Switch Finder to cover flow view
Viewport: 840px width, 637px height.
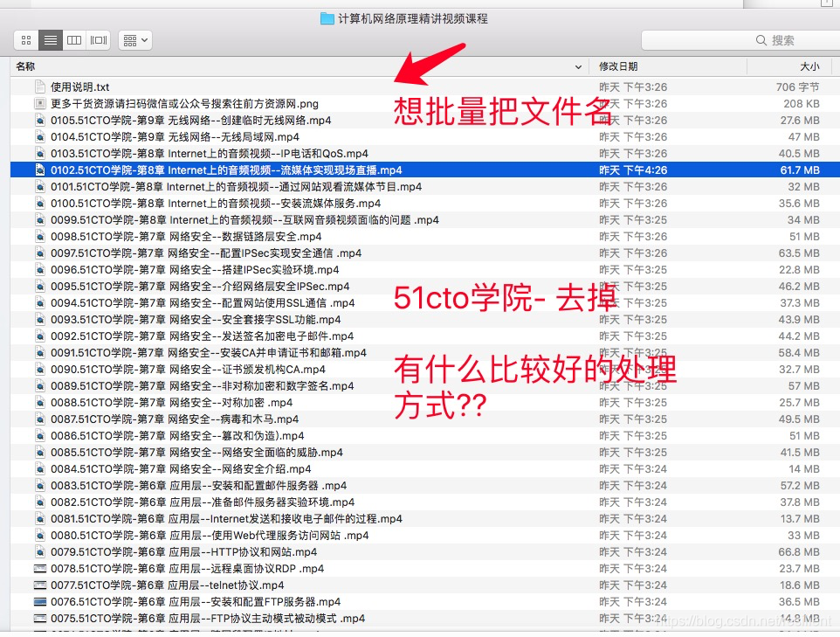point(99,40)
